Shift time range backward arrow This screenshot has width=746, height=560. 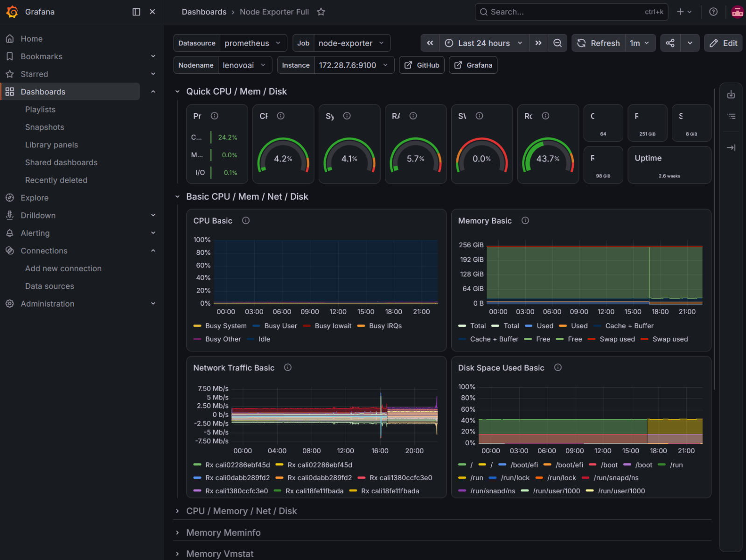click(430, 43)
